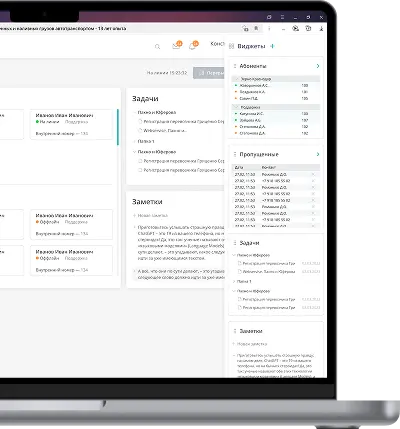Screen dimensions: 400x429
Task: Click the grid icon beside Виджеты title
Action: pyautogui.click(x=231, y=46)
